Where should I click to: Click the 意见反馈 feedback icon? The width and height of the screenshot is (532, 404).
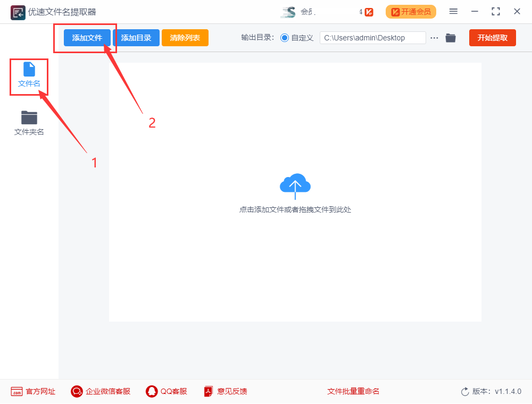click(207, 391)
